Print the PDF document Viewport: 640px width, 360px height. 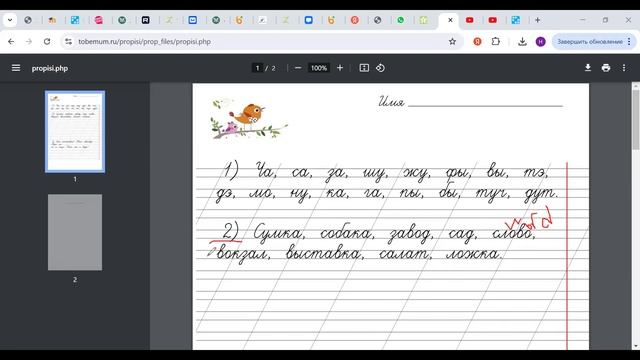(x=606, y=68)
